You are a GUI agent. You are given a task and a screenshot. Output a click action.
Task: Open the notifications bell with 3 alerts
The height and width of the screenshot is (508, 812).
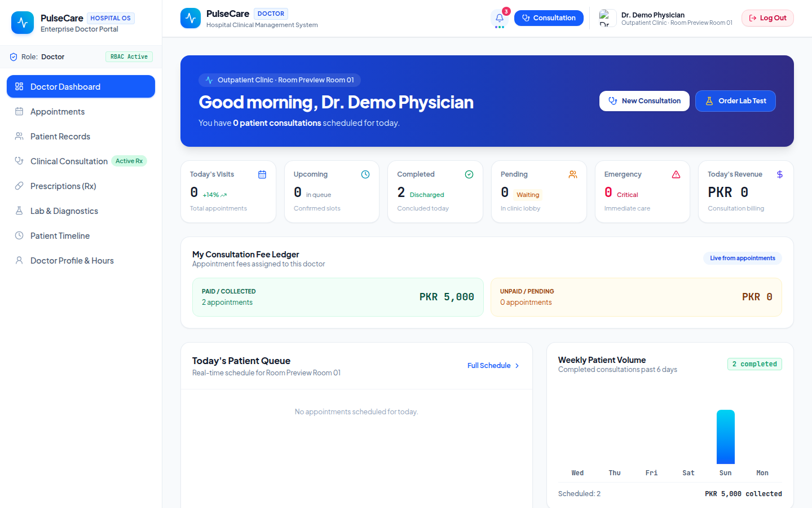[500, 18]
